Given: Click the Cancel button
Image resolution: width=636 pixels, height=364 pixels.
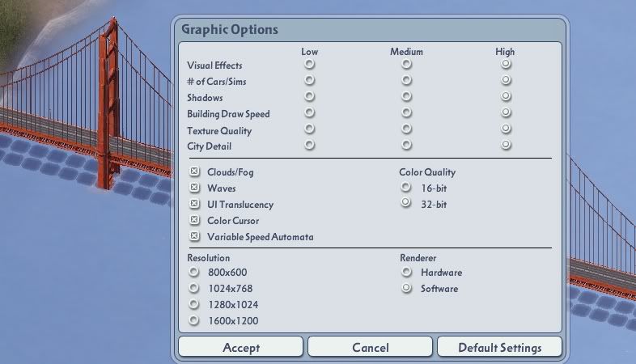Looking at the screenshot, I should tap(370, 347).
